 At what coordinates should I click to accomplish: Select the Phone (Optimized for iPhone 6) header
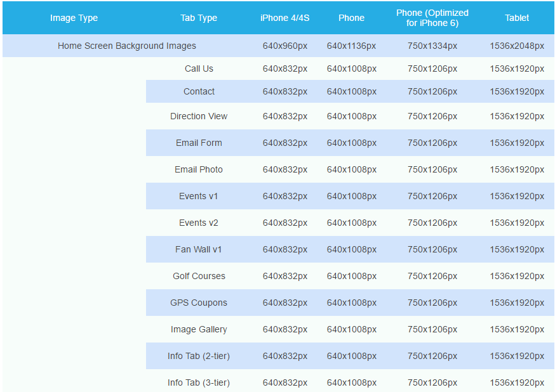click(x=432, y=18)
